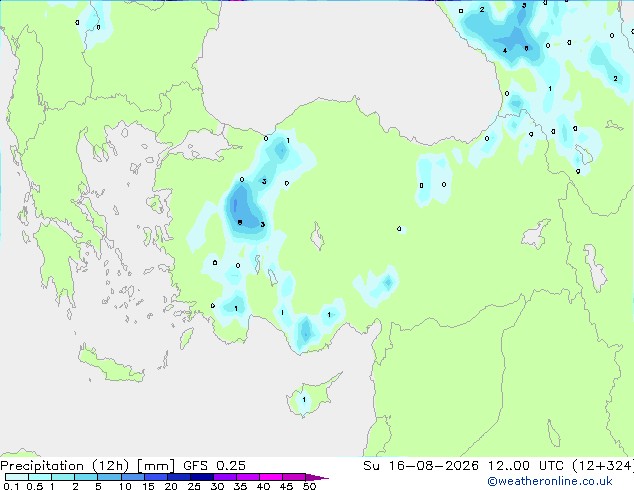Click the 'Precipitation (12h)' title text
Viewport: 634px width, 490px height.
(65, 466)
